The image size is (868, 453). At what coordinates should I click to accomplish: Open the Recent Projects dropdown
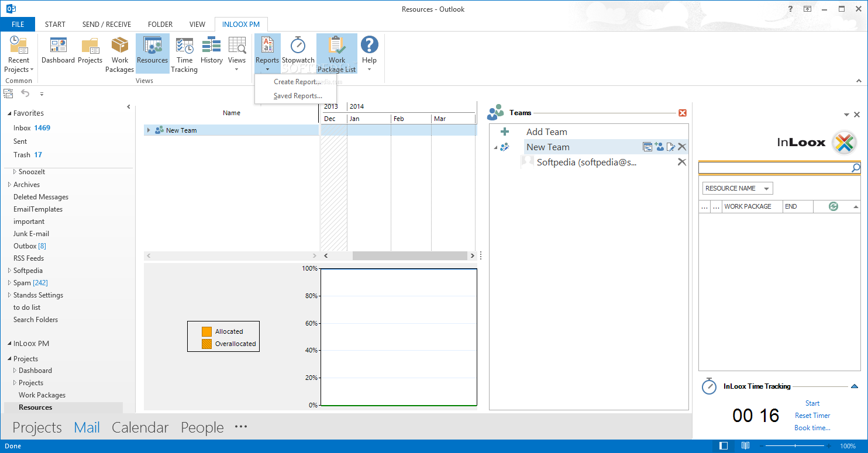pos(19,54)
